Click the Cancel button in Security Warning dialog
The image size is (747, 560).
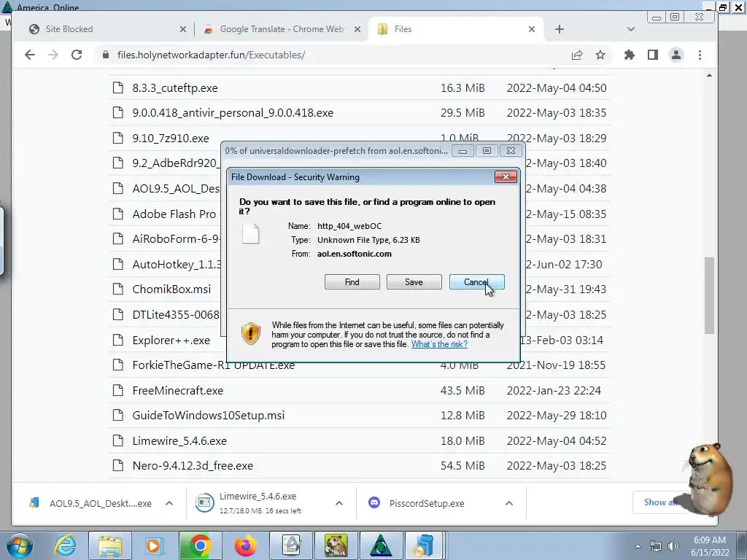click(476, 282)
